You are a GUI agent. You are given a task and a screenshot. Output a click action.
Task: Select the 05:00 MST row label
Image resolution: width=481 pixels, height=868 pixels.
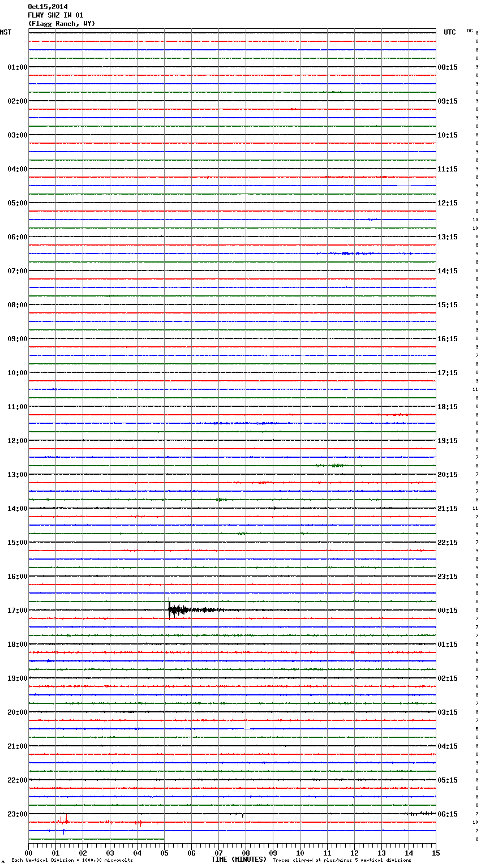[18, 203]
